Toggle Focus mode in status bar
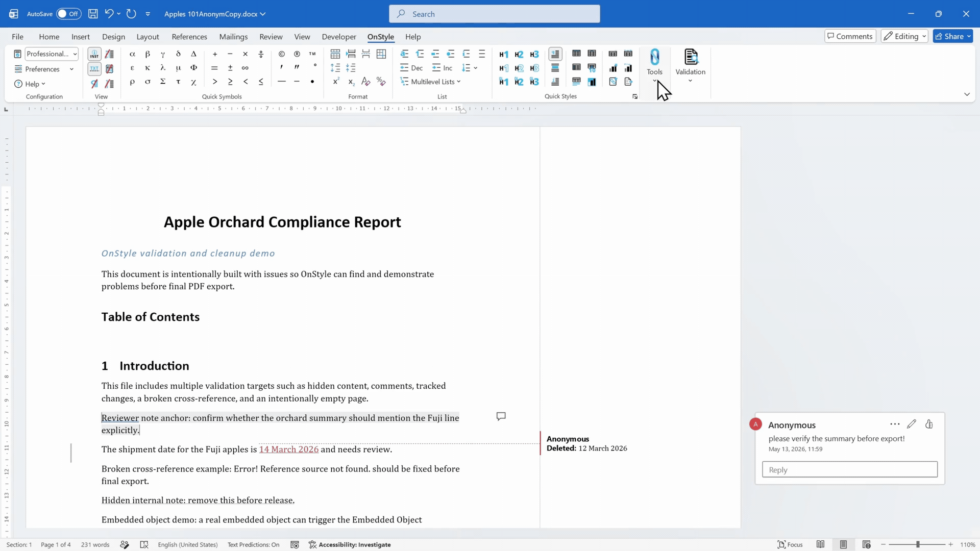The height and width of the screenshot is (551, 980). (x=790, y=544)
